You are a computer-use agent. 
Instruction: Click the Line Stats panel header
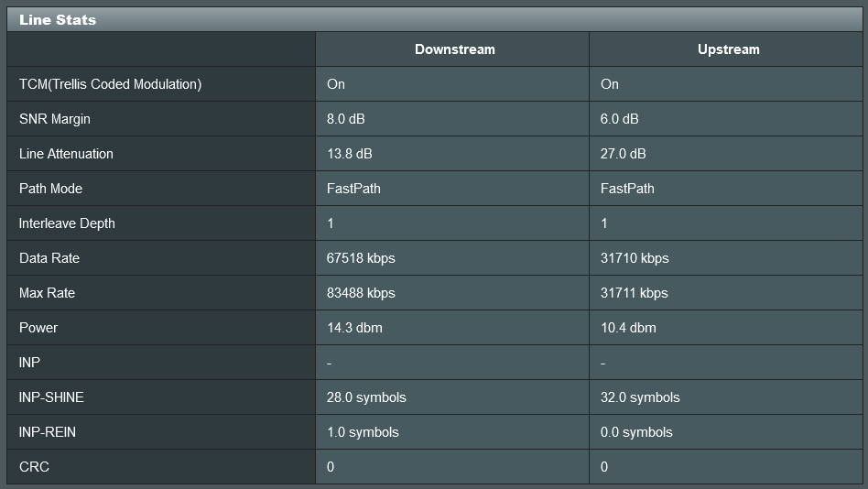pyautogui.click(x=434, y=19)
